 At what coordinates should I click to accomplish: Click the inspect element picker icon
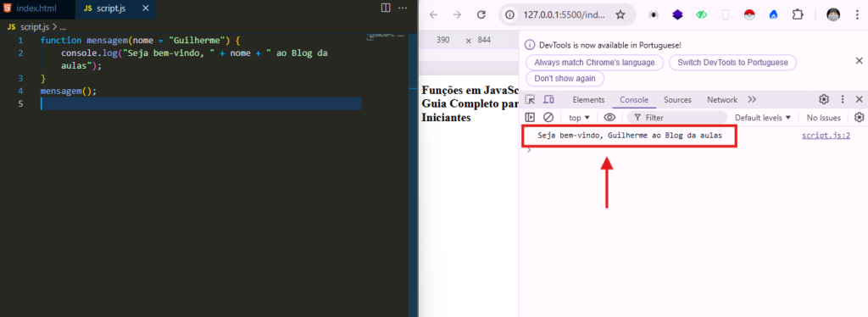pos(531,99)
